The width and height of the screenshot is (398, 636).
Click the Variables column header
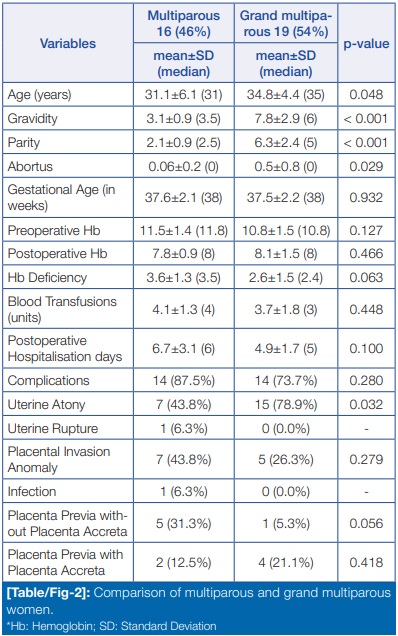[68, 43]
